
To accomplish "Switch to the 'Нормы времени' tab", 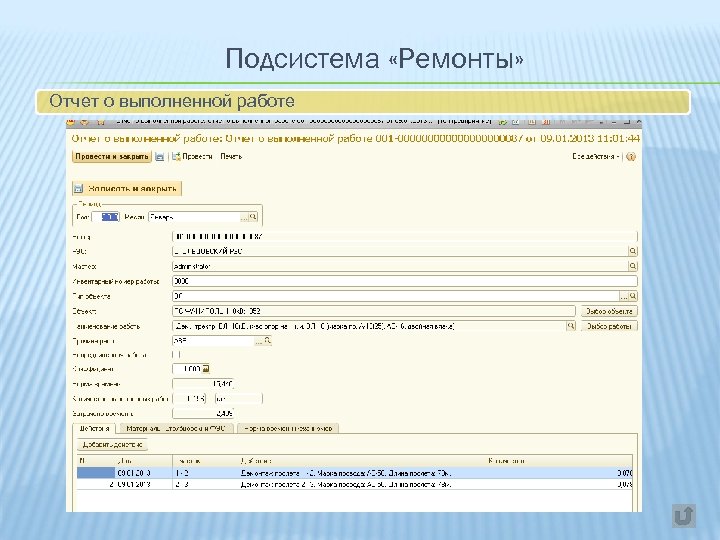I will (288, 428).
